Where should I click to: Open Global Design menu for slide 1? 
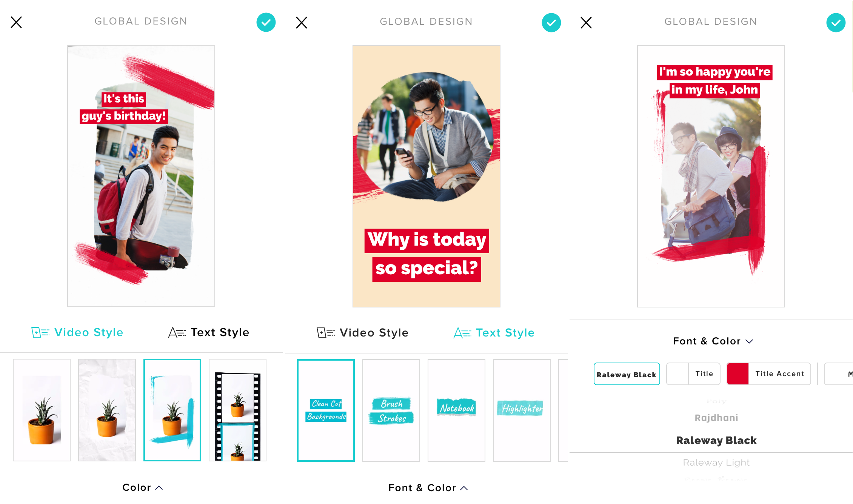coord(140,21)
